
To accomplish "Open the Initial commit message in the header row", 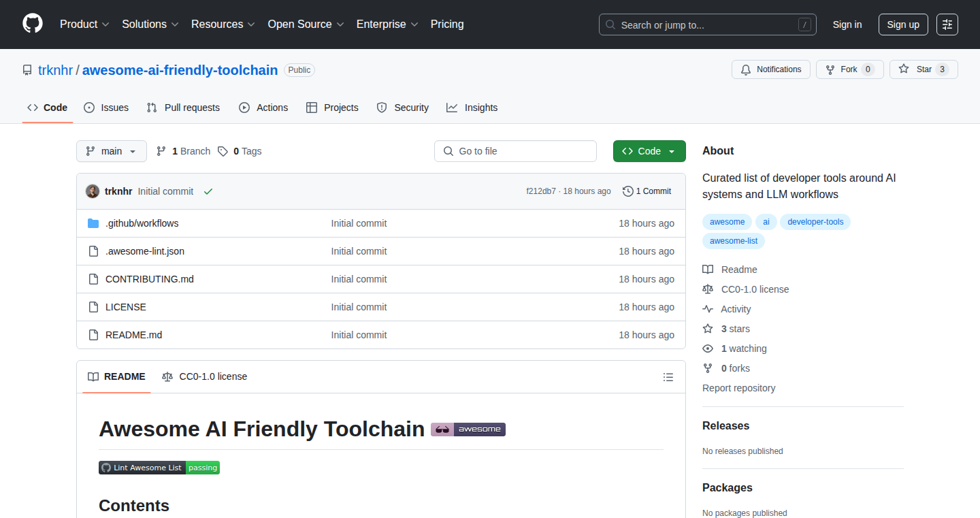I will pos(165,191).
